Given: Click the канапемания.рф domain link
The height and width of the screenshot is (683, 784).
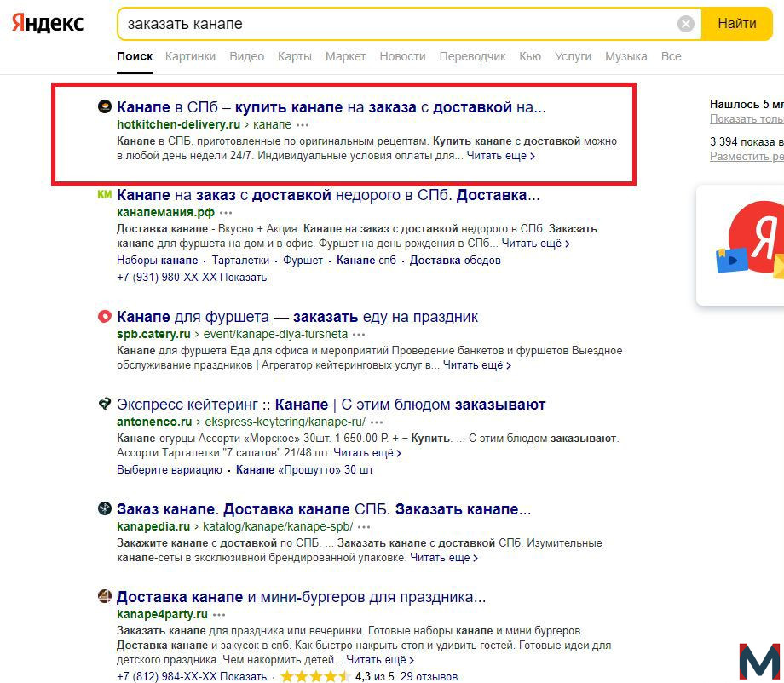Looking at the screenshot, I should (165, 212).
